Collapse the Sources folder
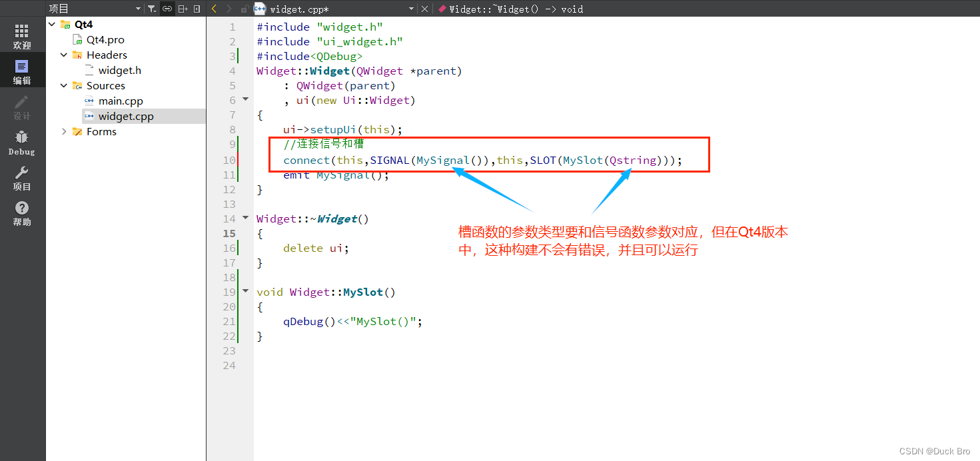The image size is (980, 461). tap(63, 85)
